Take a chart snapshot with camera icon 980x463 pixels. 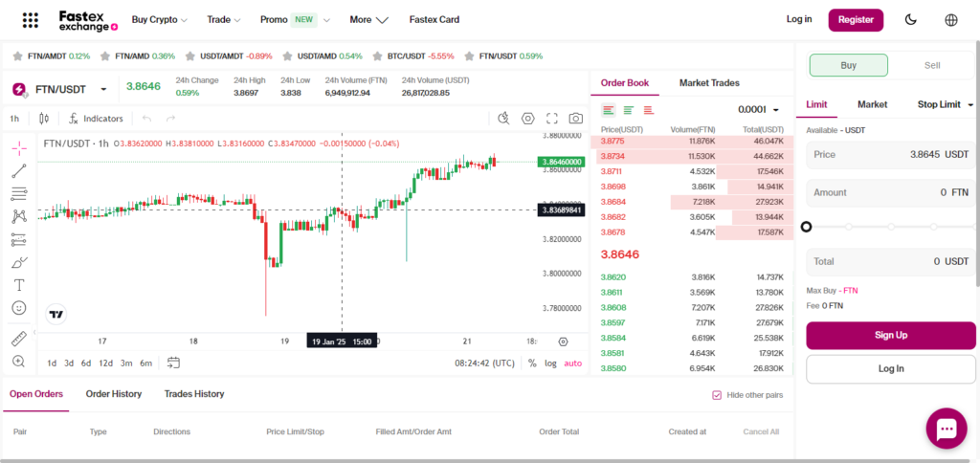(575, 118)
